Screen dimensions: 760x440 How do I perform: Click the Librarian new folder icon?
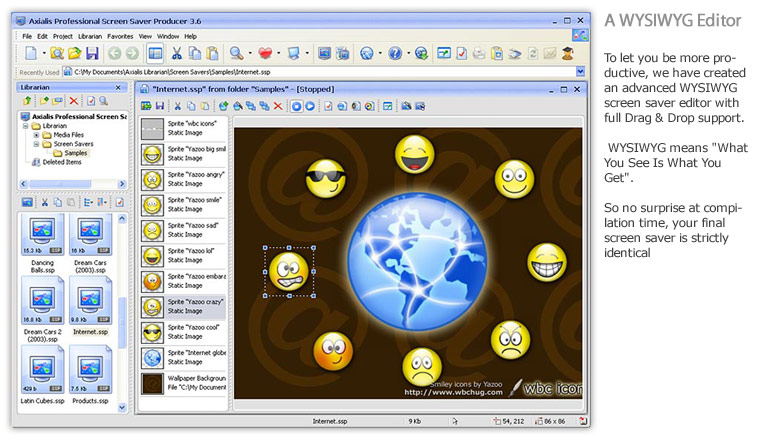pyautogui.click(x=44, y=101)
